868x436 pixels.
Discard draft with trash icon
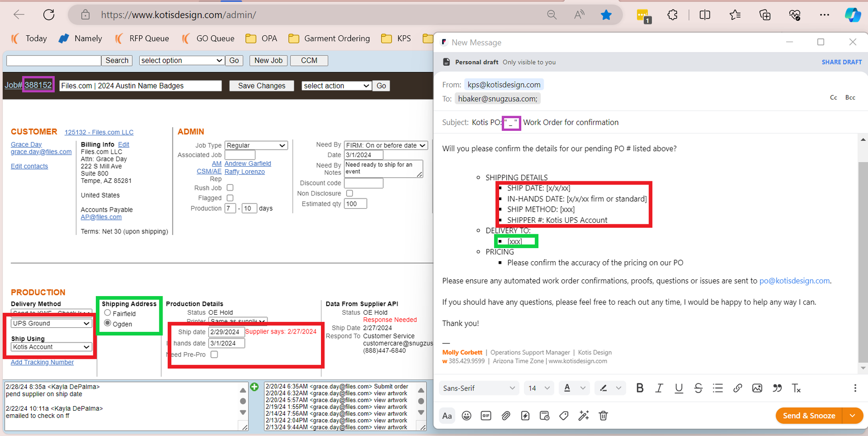click(603, 416)
